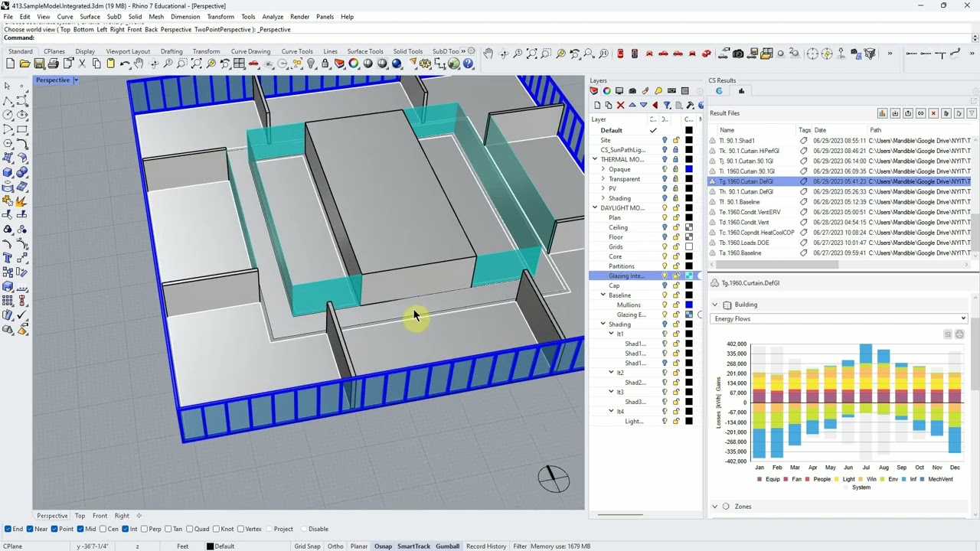
Task: Click the filter icon in Result Files toolbar
Action: coord(972,113)
